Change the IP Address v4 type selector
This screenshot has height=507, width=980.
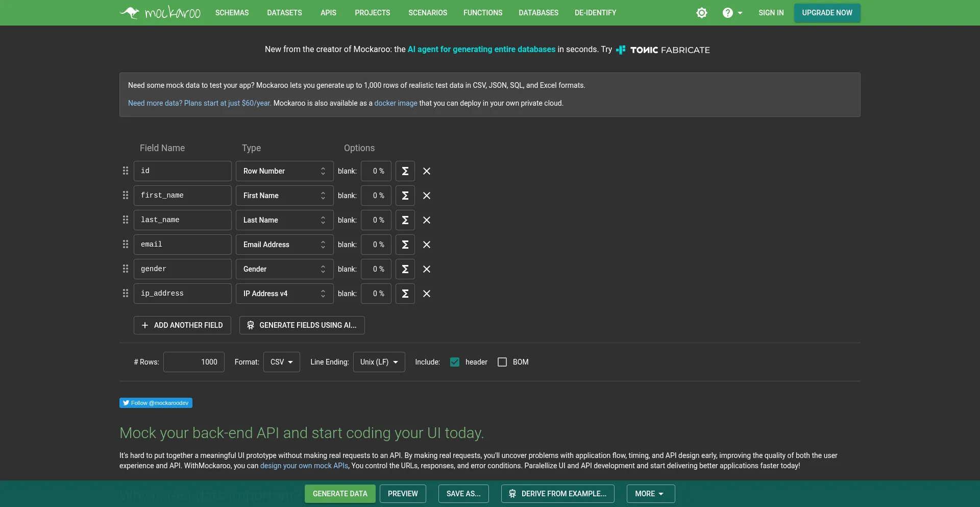(285, 294)
